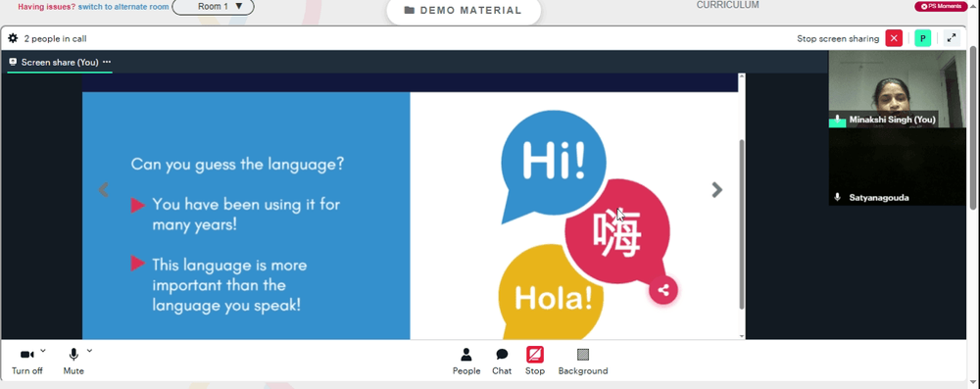Click the CURRICULUM label
This screenshot has height=389, width=980.
tap(727, 5)
